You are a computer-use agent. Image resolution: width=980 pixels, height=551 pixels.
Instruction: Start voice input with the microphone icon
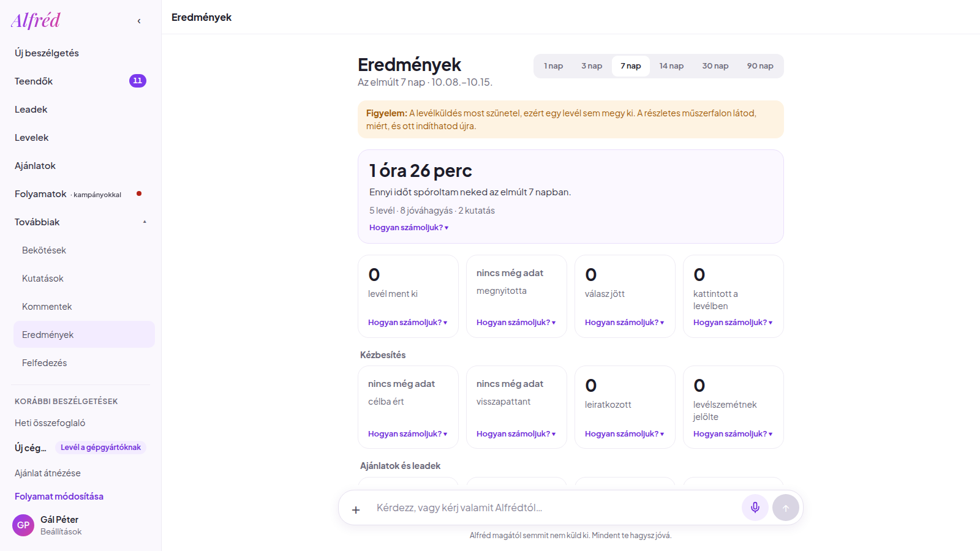[x=755, y=508]
